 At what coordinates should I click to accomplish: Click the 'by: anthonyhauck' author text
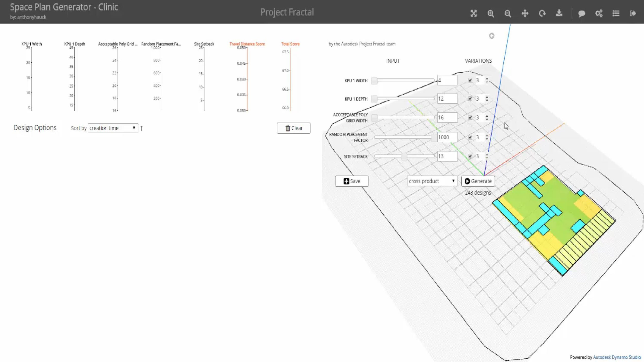click(28, 17)
